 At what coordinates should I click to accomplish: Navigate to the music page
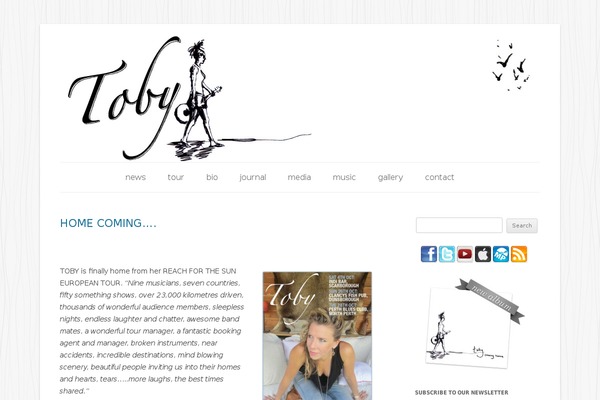pos(344,177)
